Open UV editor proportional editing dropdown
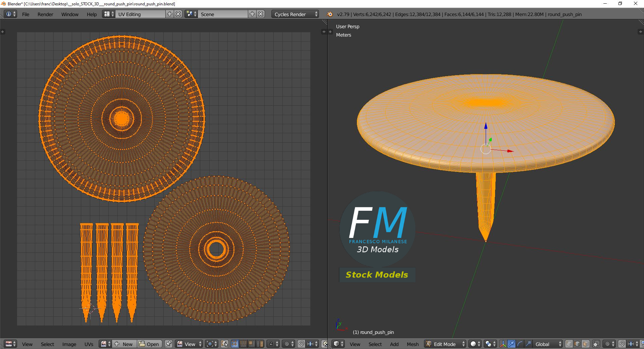Viewport: 644px width, 349px height. tap(288, 344)
